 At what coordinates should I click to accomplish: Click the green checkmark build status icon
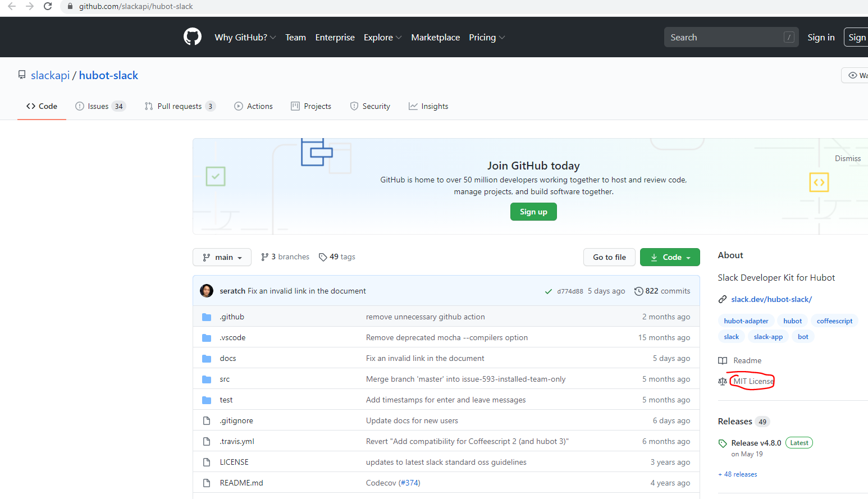coord(549,291)
